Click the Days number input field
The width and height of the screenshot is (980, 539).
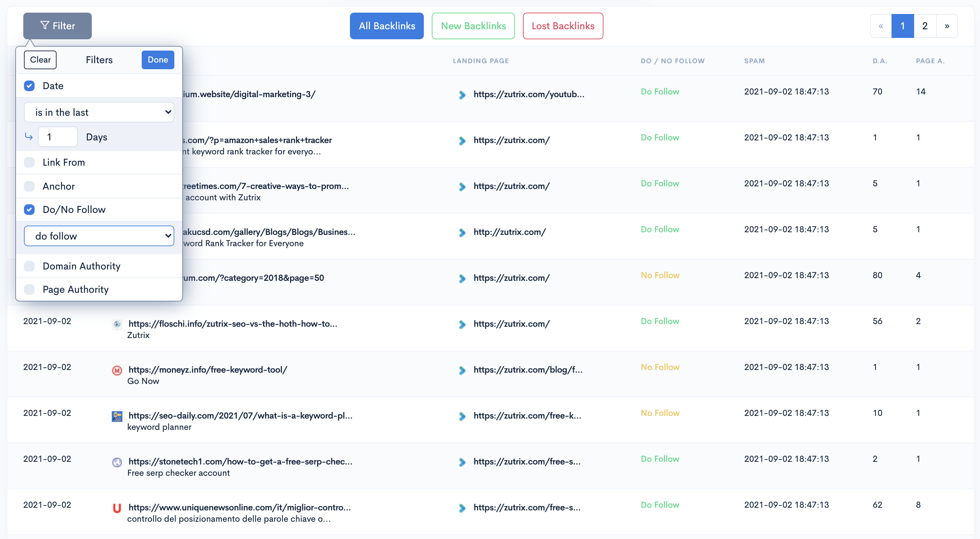pos(58,137)
